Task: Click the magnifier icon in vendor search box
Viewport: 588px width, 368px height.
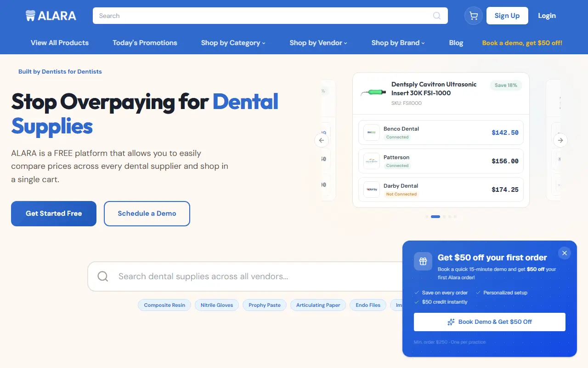Action: (x=103, y=276)
